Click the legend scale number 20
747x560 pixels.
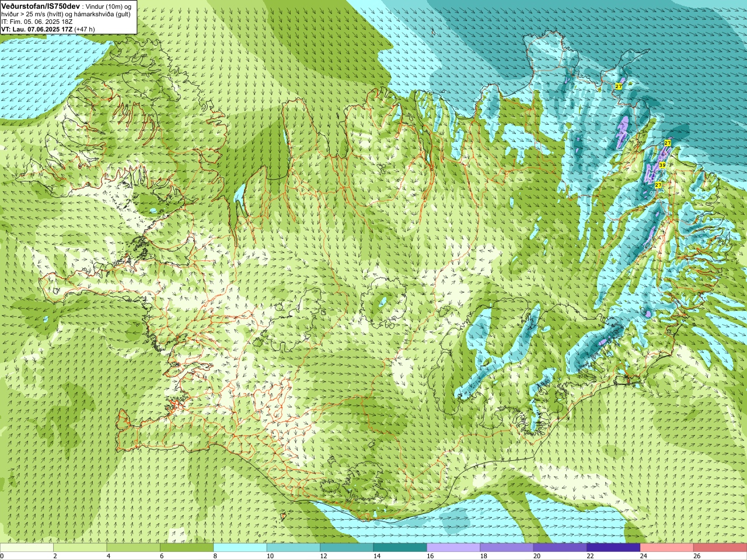[x=537, y=556]
